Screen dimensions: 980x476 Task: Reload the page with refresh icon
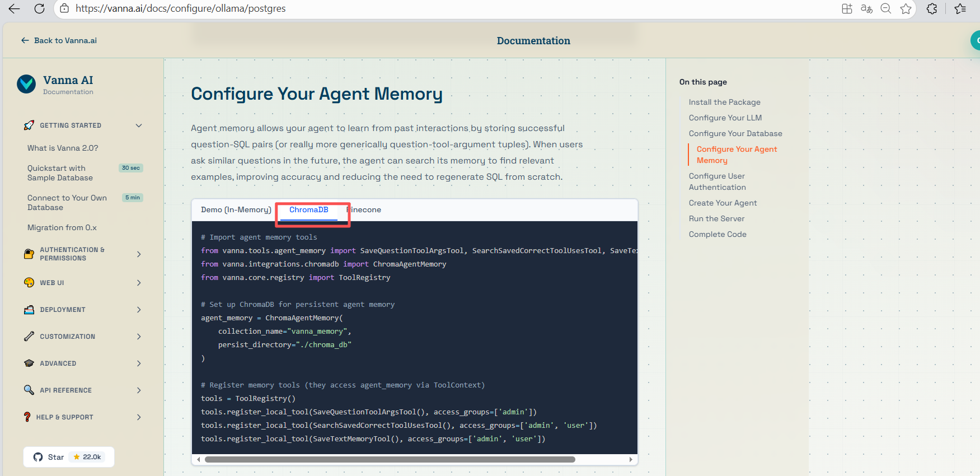tap(39, 8)
